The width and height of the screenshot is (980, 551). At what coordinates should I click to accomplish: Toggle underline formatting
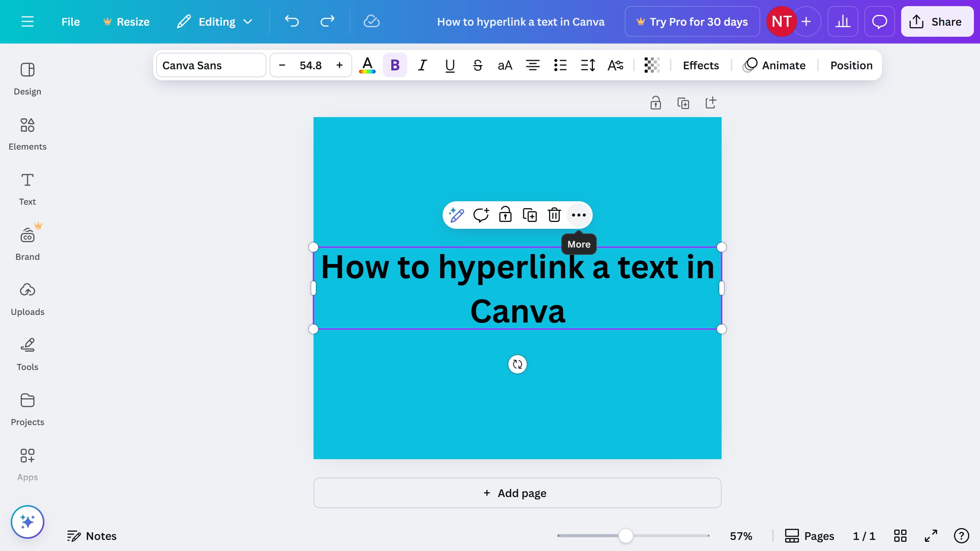(450, 65)
